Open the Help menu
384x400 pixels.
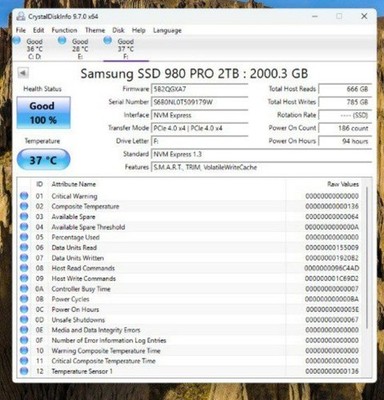coord(139,30)
